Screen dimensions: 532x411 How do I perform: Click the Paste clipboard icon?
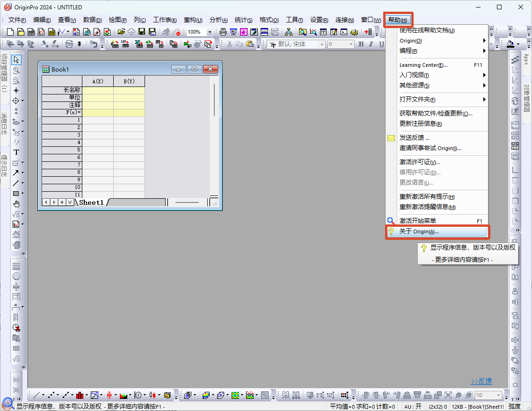250,44
